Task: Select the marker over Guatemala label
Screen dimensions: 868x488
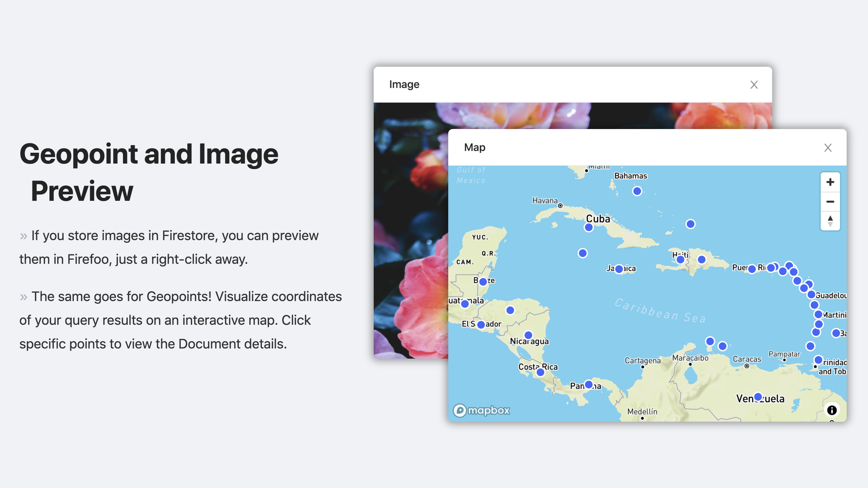Action: [x=465, y=304]
